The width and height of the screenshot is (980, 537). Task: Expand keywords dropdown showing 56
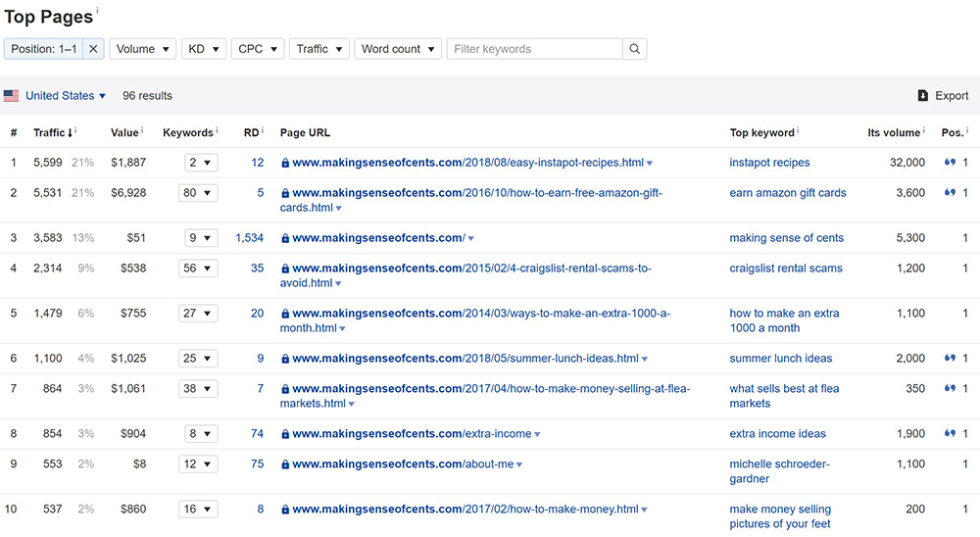click(x=198, y=268)
